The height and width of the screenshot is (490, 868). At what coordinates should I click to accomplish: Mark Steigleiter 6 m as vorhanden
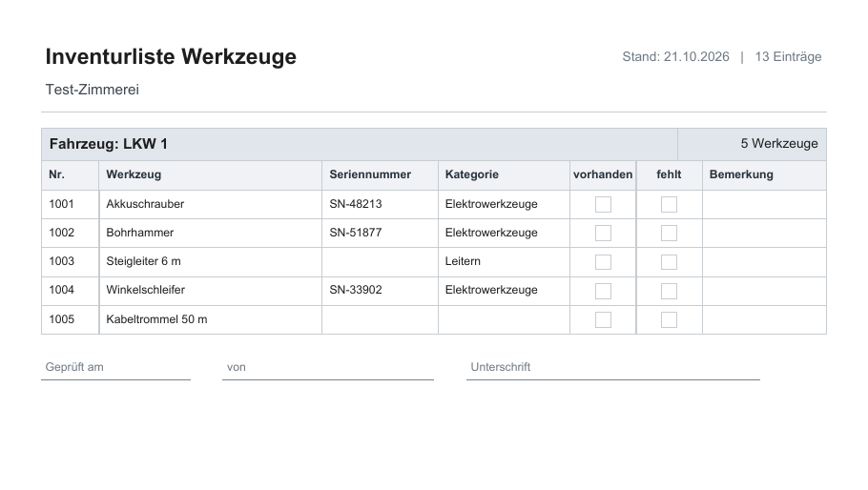coord(603,262)
